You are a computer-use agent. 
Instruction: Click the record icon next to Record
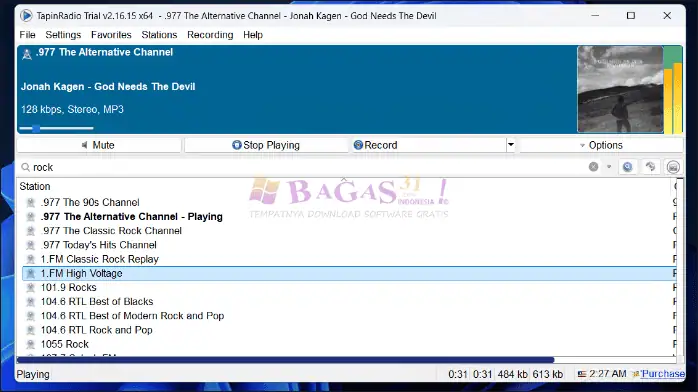tap(358, 145)
